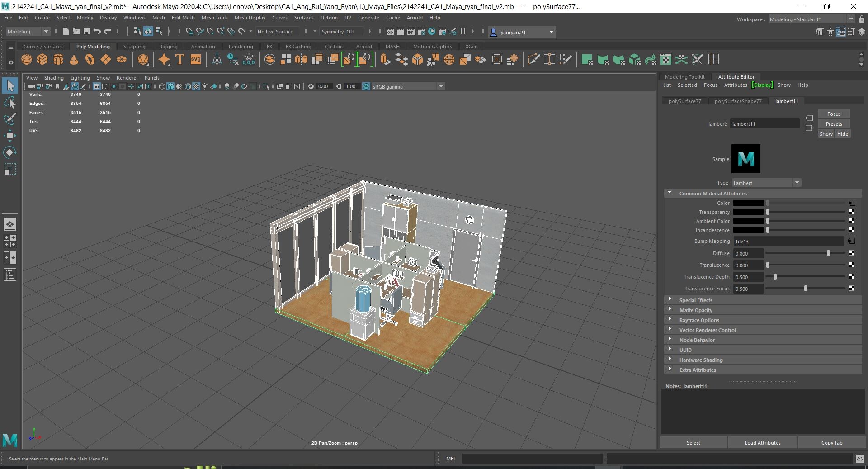Select the polygon cone shelf icon
The height and width of the screenshot is (469, 868).
pos(74,60)
